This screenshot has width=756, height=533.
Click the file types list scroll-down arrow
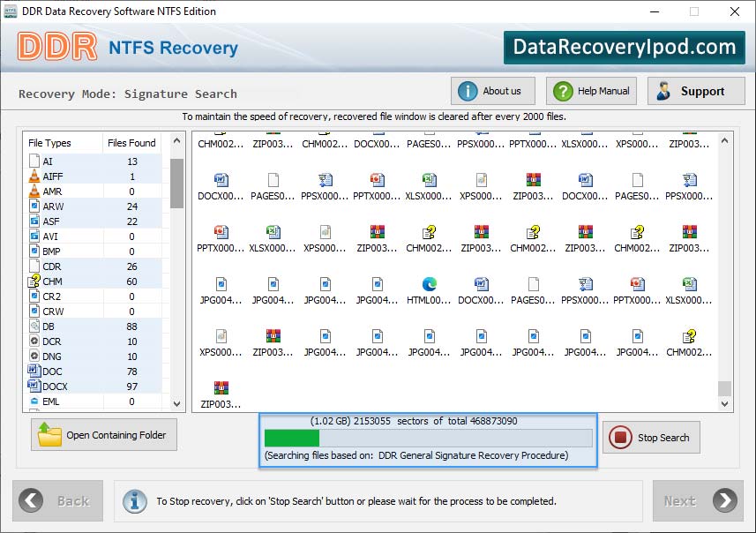(x=177, y=404)
